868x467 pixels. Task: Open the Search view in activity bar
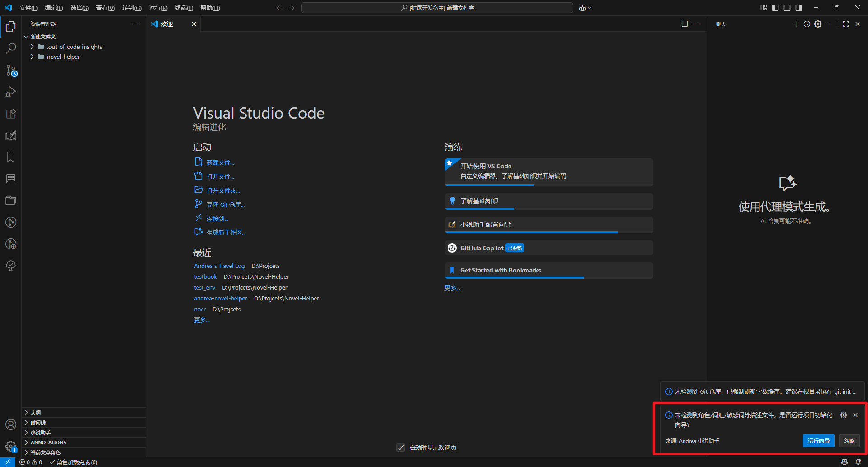tap(11, 48)
